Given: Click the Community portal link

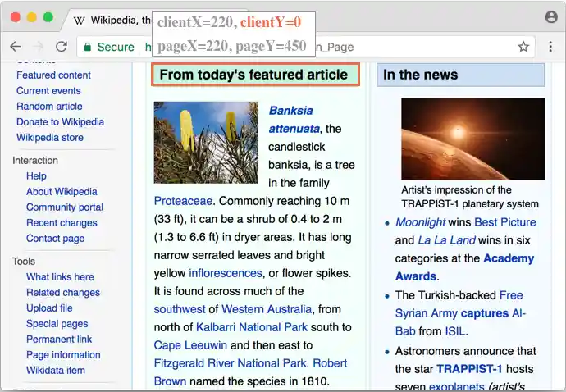Looking at the screenshot, I should pos(65,207).
